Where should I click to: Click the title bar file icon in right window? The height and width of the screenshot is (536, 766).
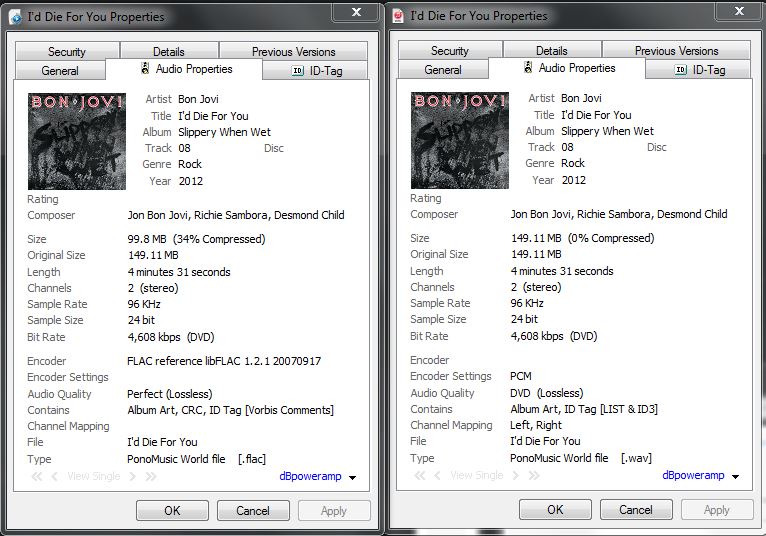(399, 17)
